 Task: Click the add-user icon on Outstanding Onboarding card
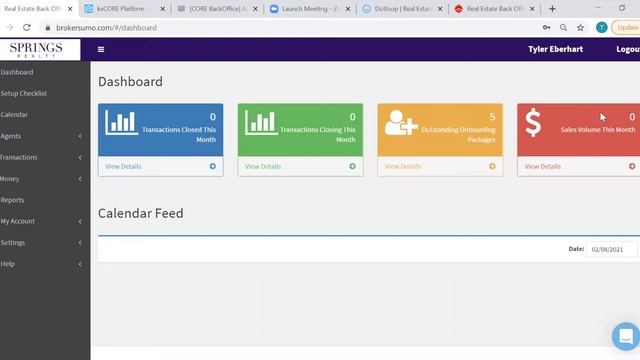401,122
